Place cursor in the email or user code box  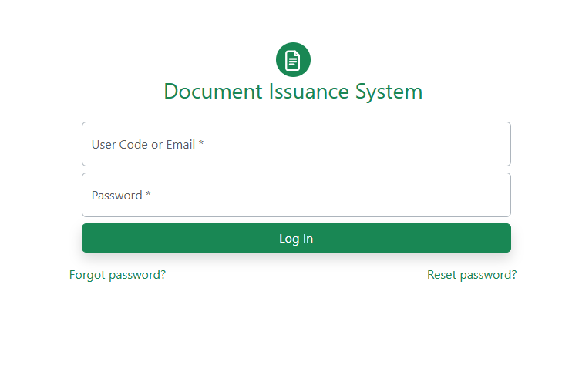(x=296, y=144)
